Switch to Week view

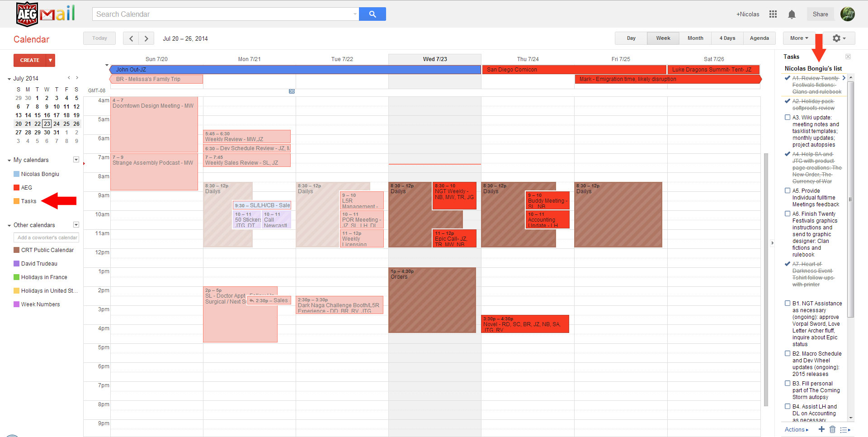point(663,38)
